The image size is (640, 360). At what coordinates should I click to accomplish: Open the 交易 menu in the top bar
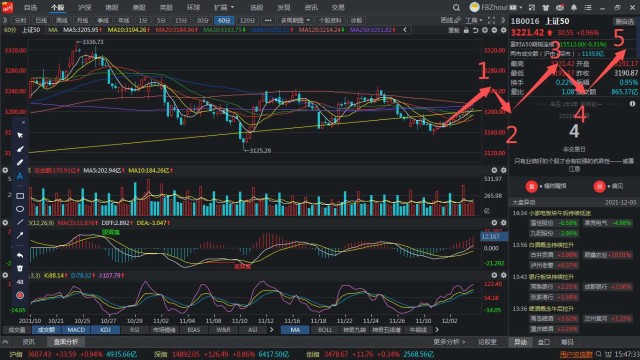coord(338,7)
